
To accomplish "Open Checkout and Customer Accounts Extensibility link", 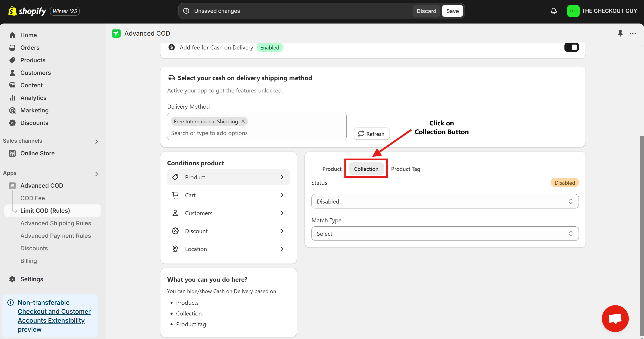I will [54, 316].
